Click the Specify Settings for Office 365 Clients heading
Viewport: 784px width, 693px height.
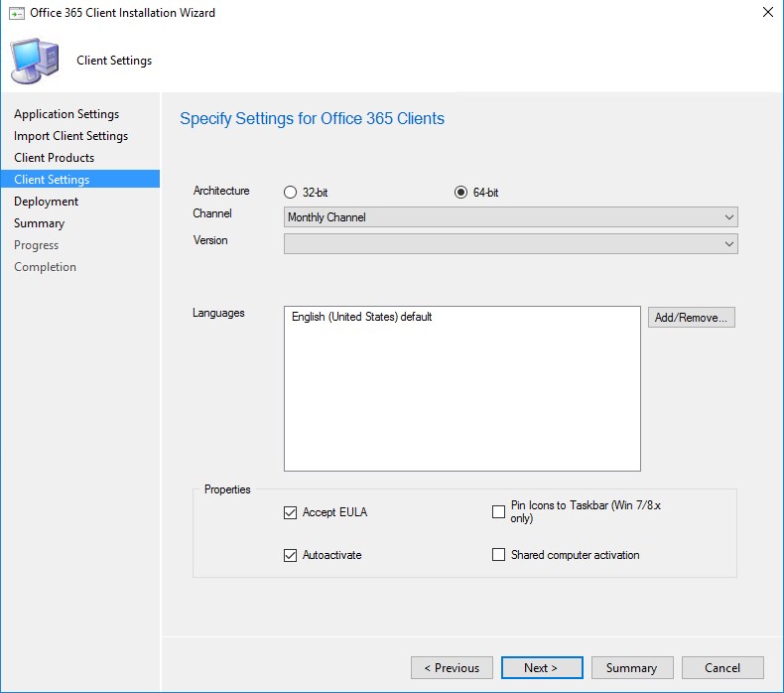[312, 118]
